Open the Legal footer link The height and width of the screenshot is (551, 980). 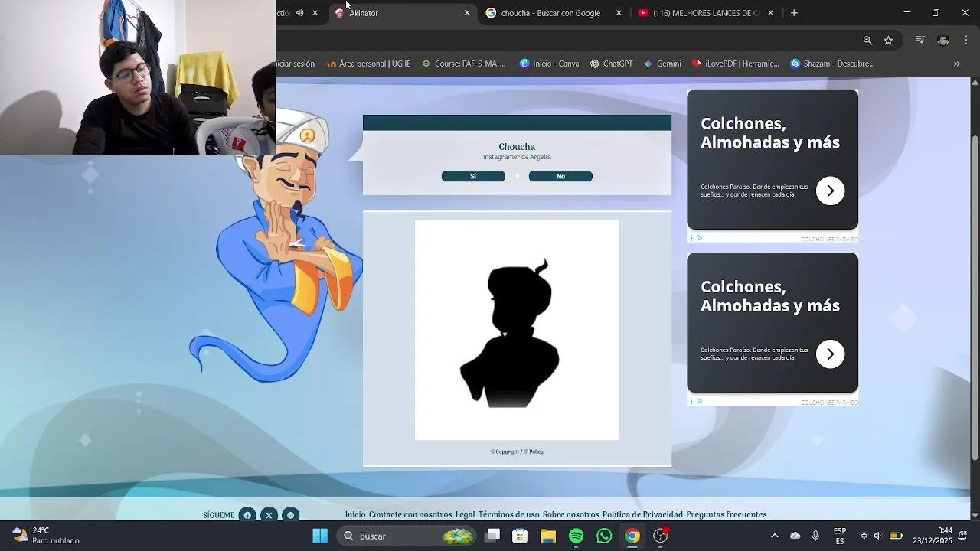point(465,515)
